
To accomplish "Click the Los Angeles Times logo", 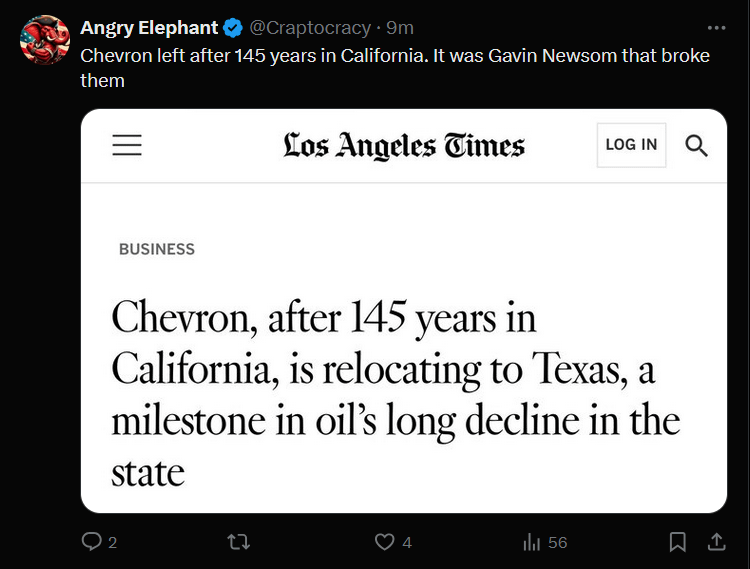I will point(404,146).
